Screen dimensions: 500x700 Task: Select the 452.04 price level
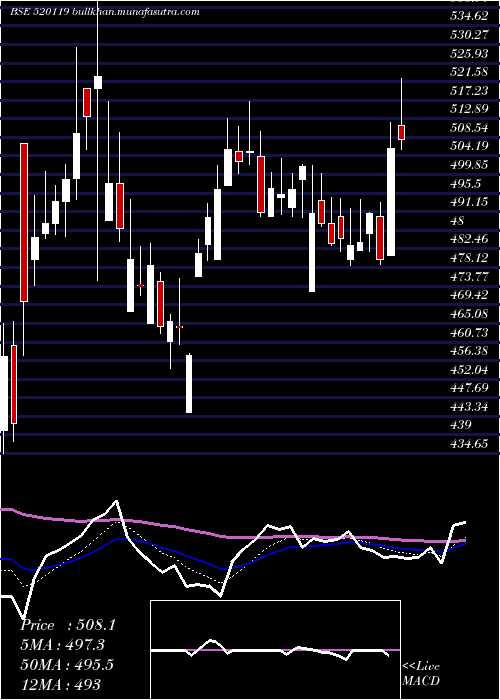click(x=469, y=369)
